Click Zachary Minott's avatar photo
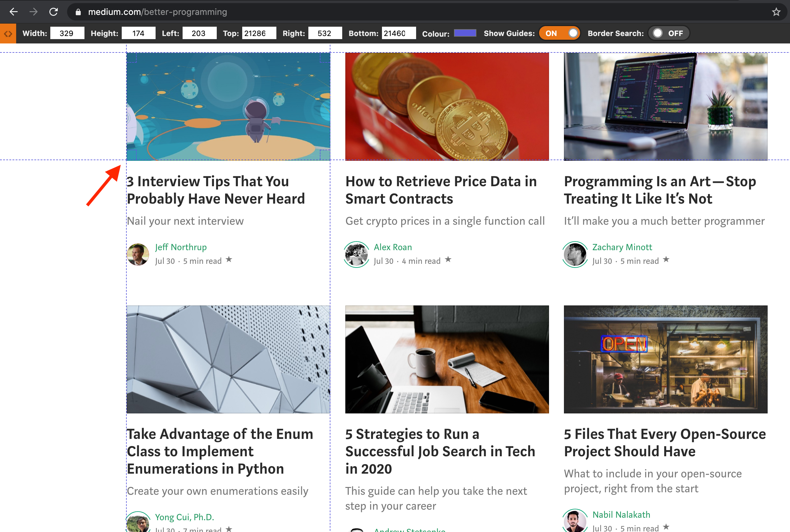790x532 pixels. coord(575,255)
